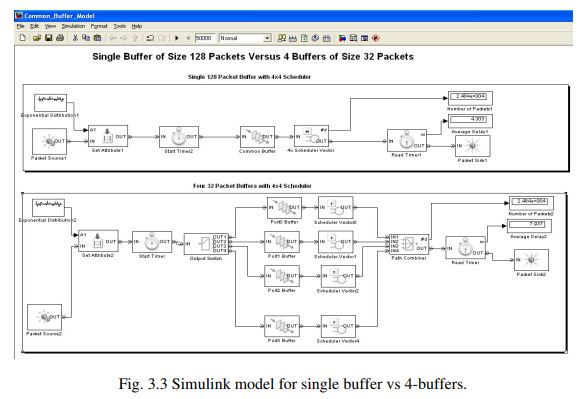Open the File menu
Viewport: 582px width, 399px height.
(20, 26)
